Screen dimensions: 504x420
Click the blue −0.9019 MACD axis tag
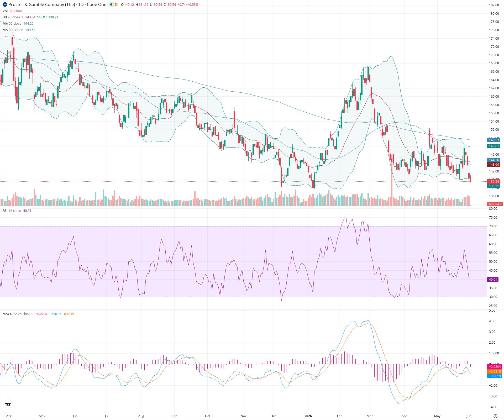495,376
